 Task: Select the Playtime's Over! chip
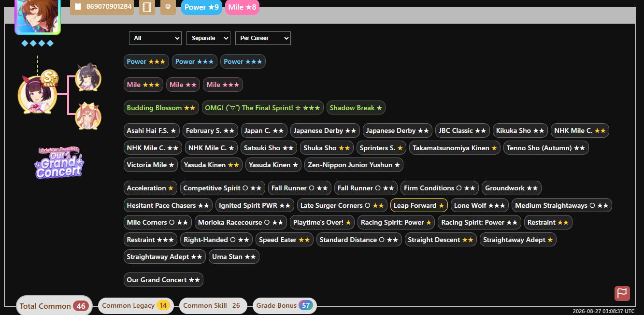point(322,222)
